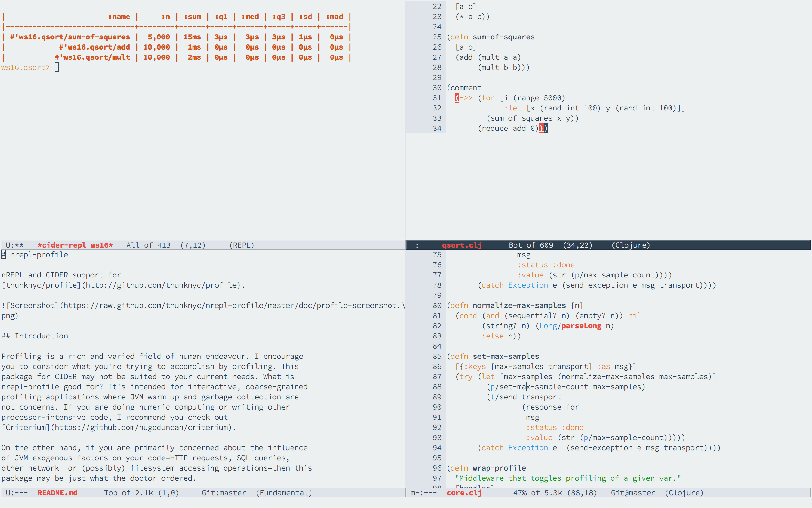Click parseLong on line 82
812x508 pixels.
coord(581,326)
